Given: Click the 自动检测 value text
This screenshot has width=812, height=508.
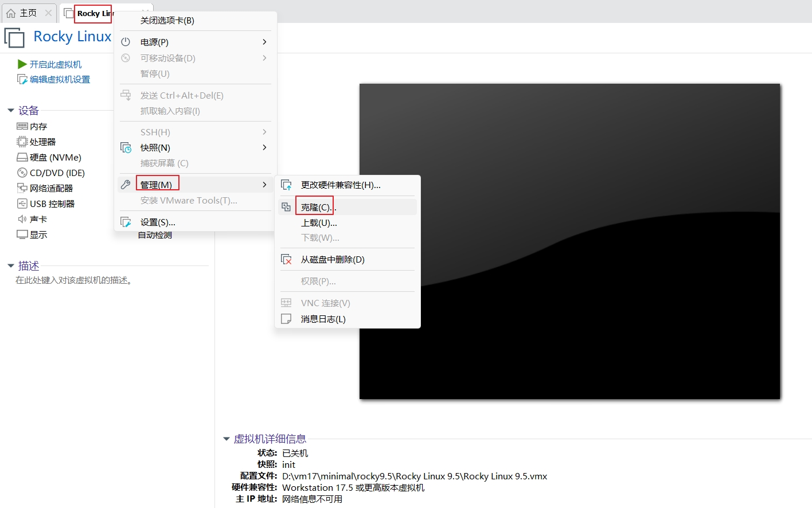Looking at the screenshot, I should (x=155, y=235).
